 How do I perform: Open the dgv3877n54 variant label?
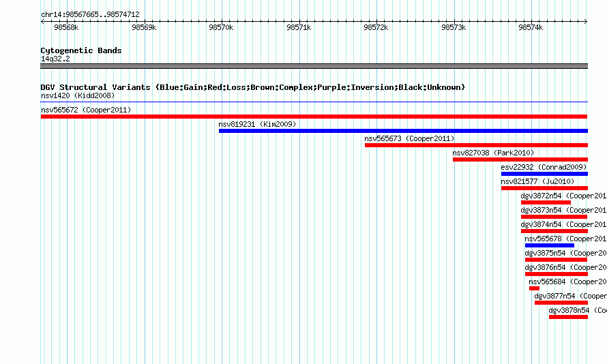click(x=571, y=296)
